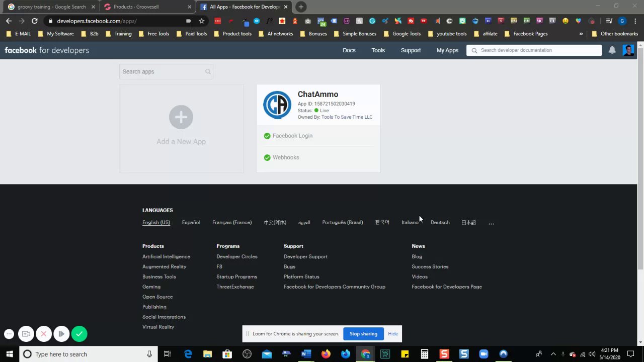Open the Paid Tools bookmarks folder

pyautogui.click(x=191, y=34)
